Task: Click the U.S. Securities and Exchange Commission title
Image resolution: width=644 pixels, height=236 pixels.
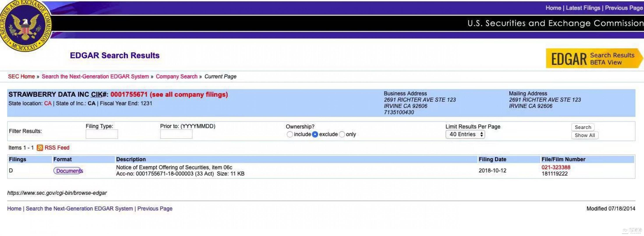Action: pos(556,23)
